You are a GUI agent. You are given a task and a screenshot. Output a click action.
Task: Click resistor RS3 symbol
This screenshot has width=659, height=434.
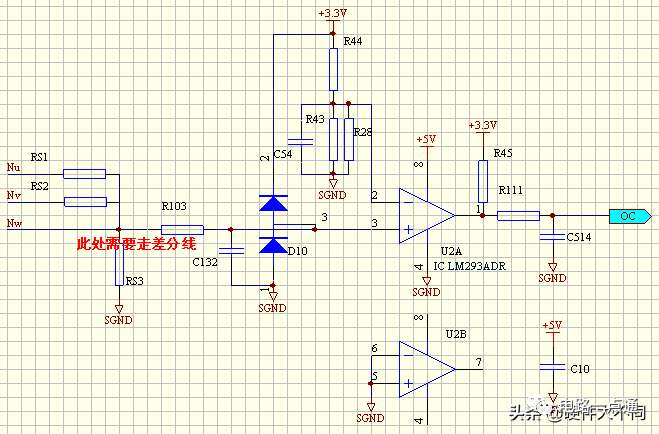click(x=119, y=265)
